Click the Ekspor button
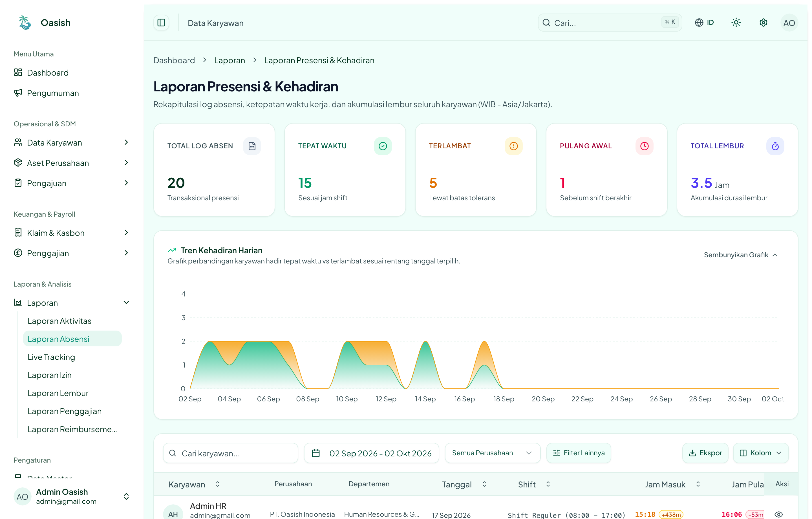The width and height of the screenshot is (812, 519). (x=705, y=453)
